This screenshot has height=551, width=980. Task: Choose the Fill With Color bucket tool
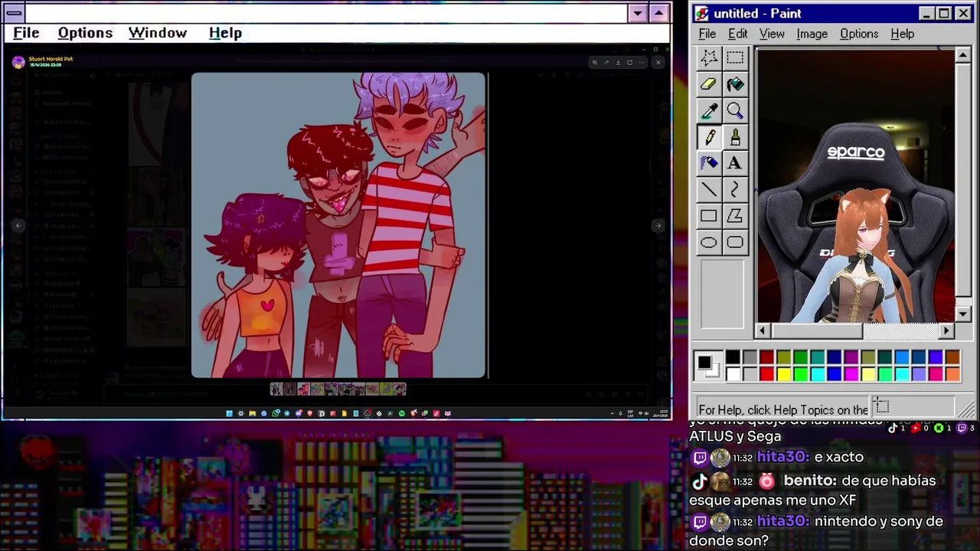[x=735, y=84]
